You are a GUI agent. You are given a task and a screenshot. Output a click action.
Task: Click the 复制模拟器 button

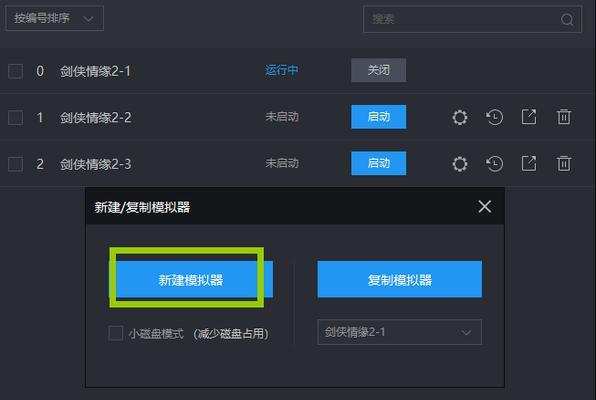(x=399, y=279)
